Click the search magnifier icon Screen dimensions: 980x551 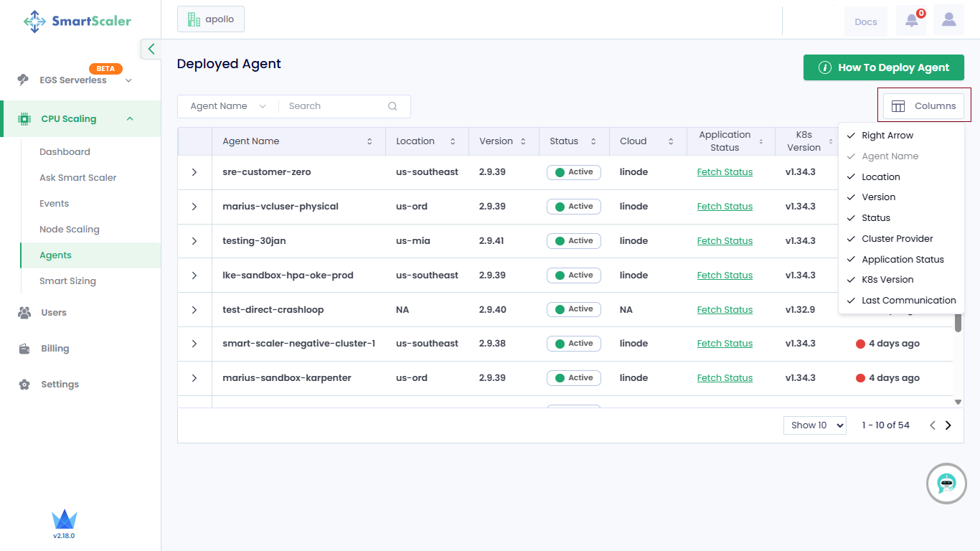click(x=392, y=106)
